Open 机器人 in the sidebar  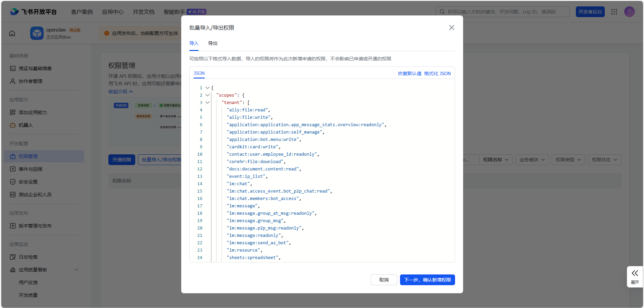click(26, 125)
